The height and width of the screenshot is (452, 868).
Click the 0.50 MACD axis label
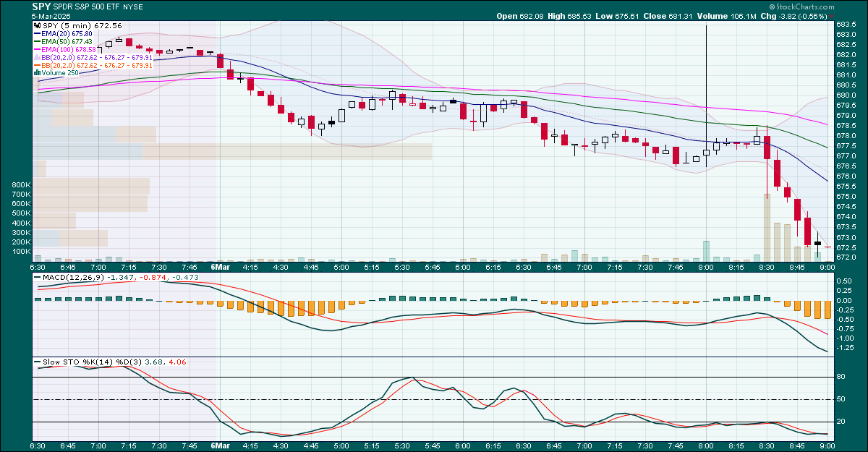[844, 281]
